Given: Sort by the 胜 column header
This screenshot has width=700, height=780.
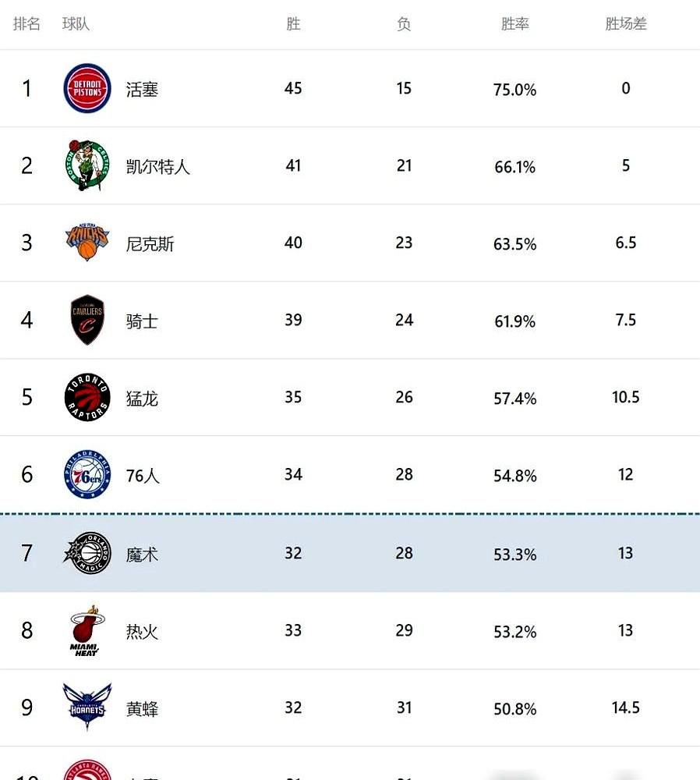Looking at the screenshot, I should pos(292,24).
